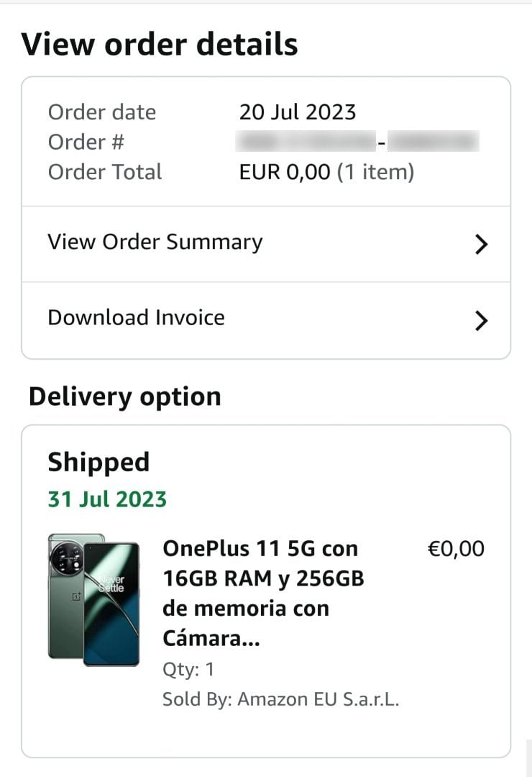The image size is (532, 777).
Task: Open the OnePlus 11 5G product title link
Action: click(264, 593)
